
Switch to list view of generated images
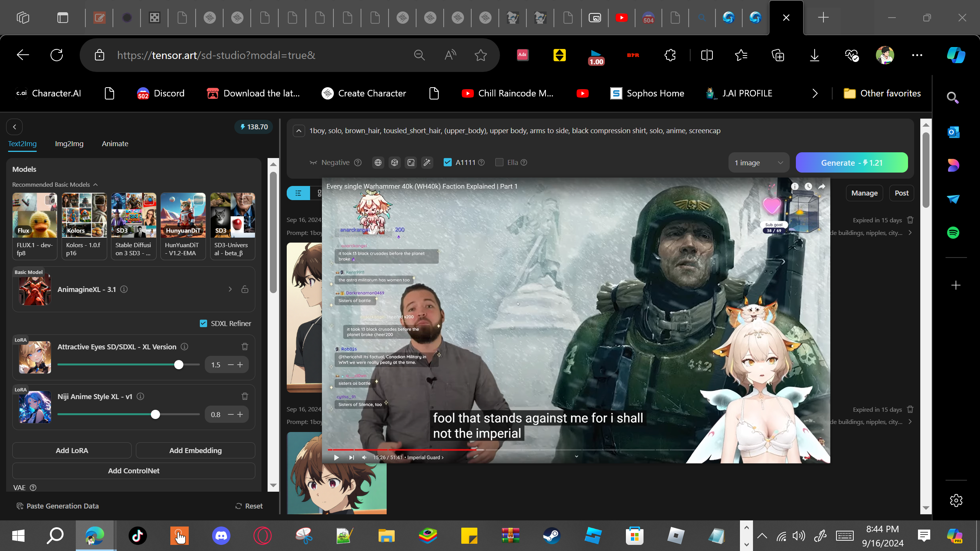pos(298,193)
